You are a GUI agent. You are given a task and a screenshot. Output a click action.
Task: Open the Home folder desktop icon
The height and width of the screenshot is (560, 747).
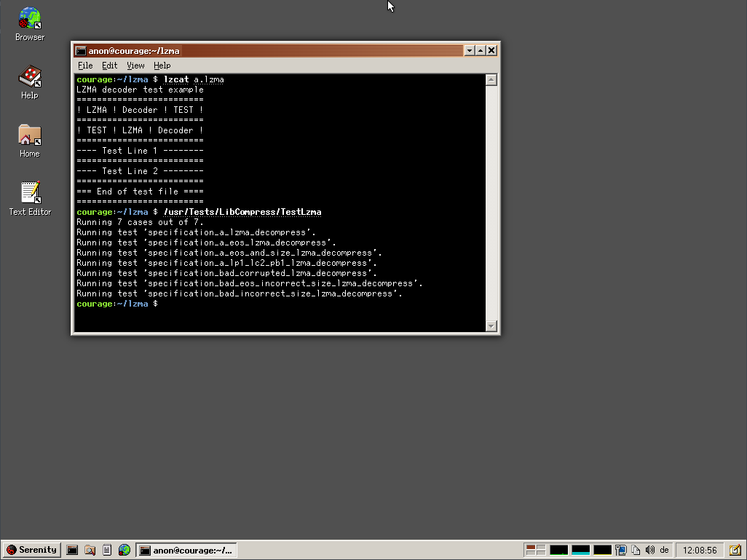pyautogui.click(x=30, y=141)
